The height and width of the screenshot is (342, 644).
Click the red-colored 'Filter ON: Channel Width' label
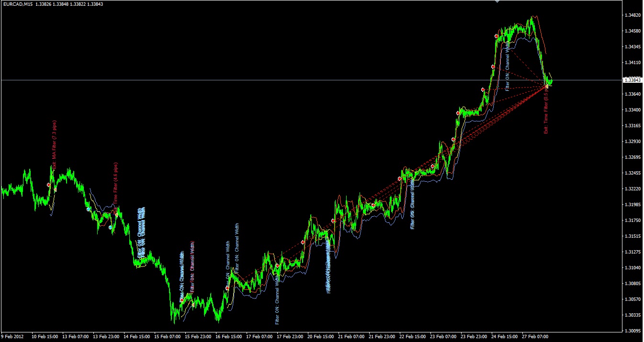(x=192, y=266)
